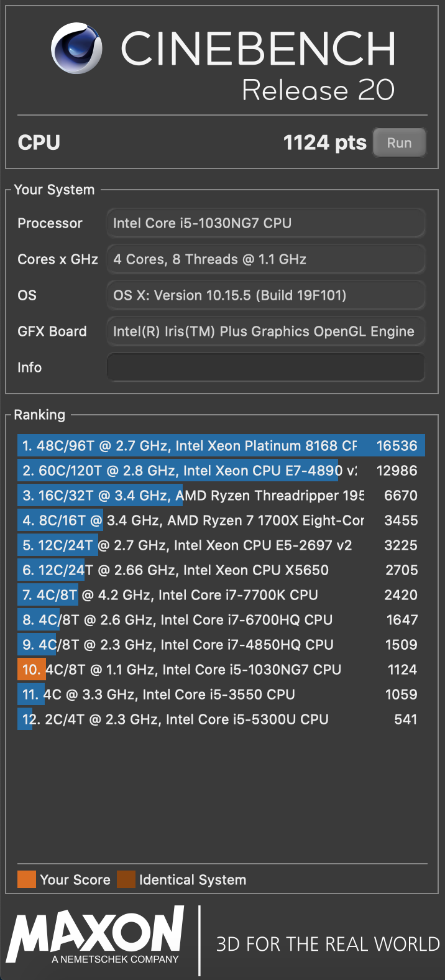This screenshot has width=445, height=980.
Task: Click into the Info input field
Action: pos(266,367)
